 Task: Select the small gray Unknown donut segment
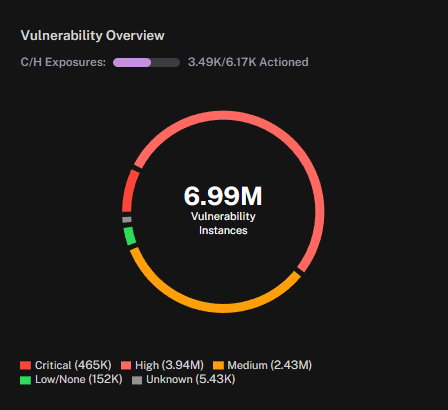click(127, 220)
